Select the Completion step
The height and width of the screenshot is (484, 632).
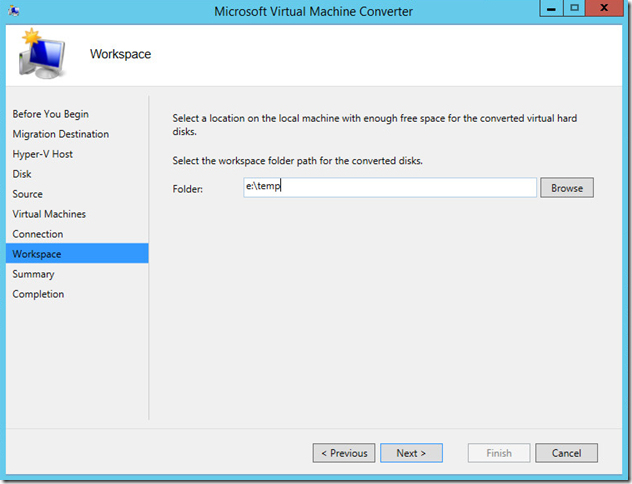click(x=38, y=294)
